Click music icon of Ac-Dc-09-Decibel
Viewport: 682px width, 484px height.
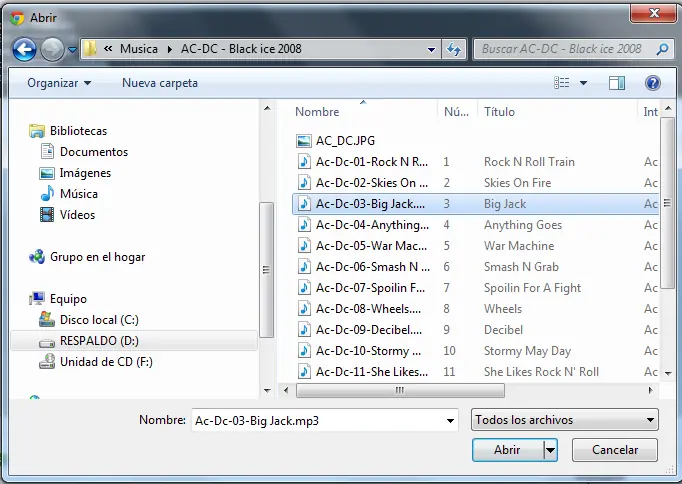tap(304, 329)
